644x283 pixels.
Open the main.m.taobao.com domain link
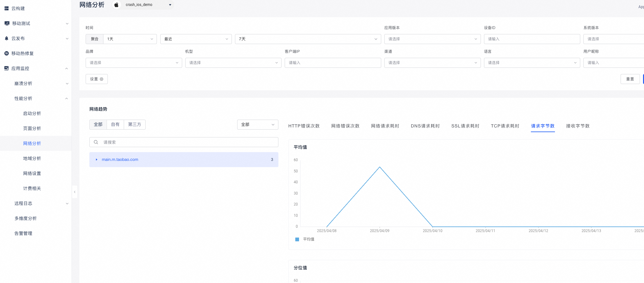[120, 160]
